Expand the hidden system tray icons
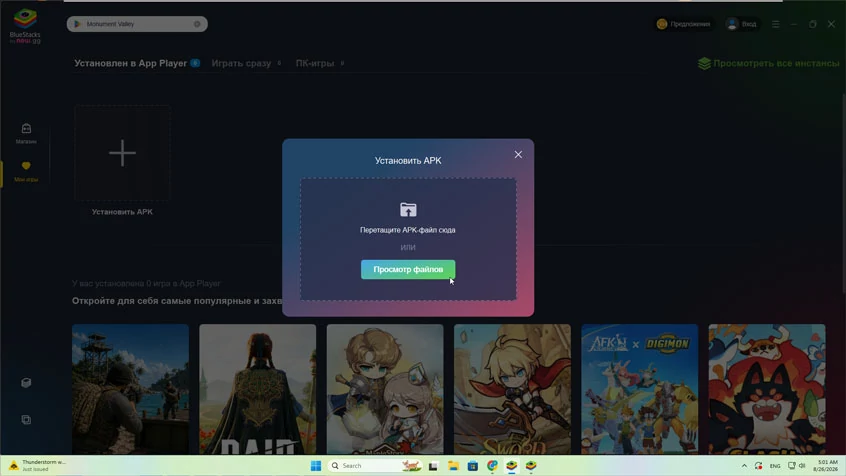 pyautogui.click(x=744, y=466)
